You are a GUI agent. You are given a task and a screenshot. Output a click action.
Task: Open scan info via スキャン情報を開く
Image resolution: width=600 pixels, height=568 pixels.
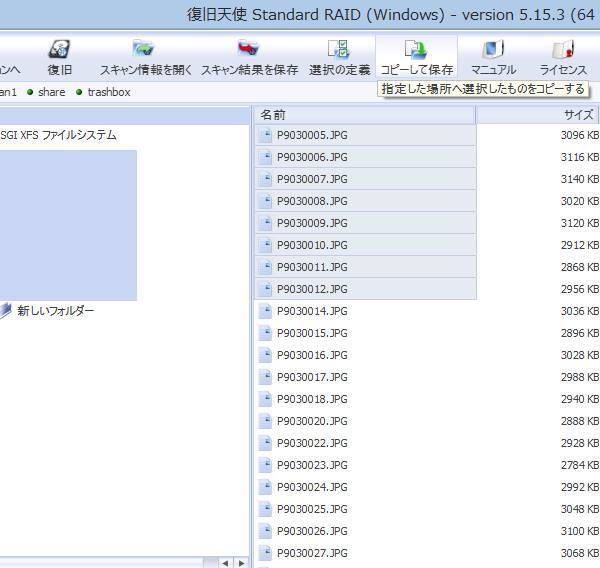(145, 57)
